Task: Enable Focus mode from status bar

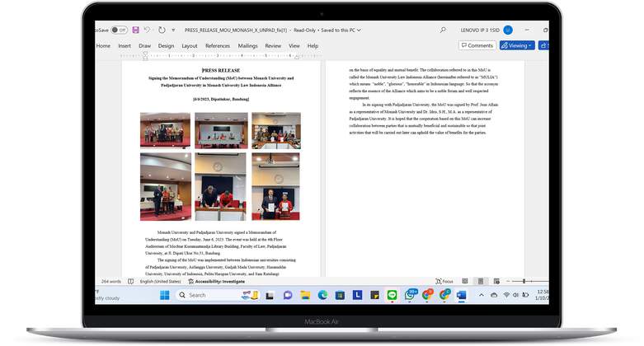Action: pos(446,281)
